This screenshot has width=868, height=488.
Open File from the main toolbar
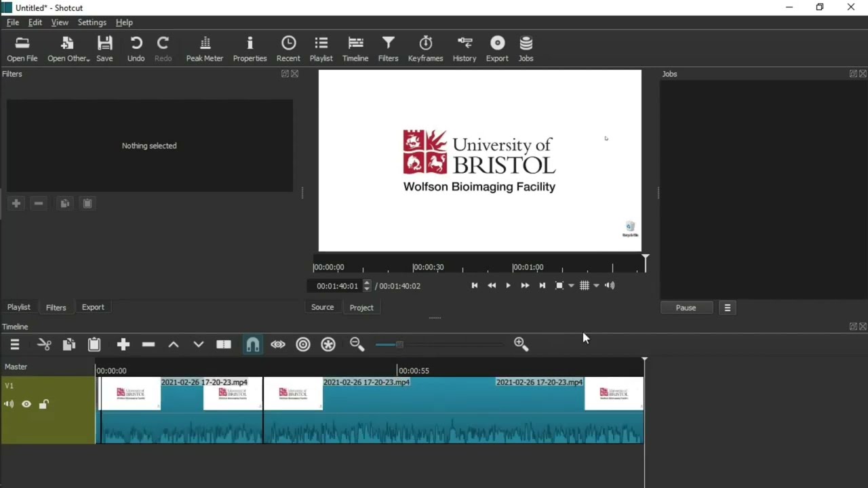(x=22, y=49)
